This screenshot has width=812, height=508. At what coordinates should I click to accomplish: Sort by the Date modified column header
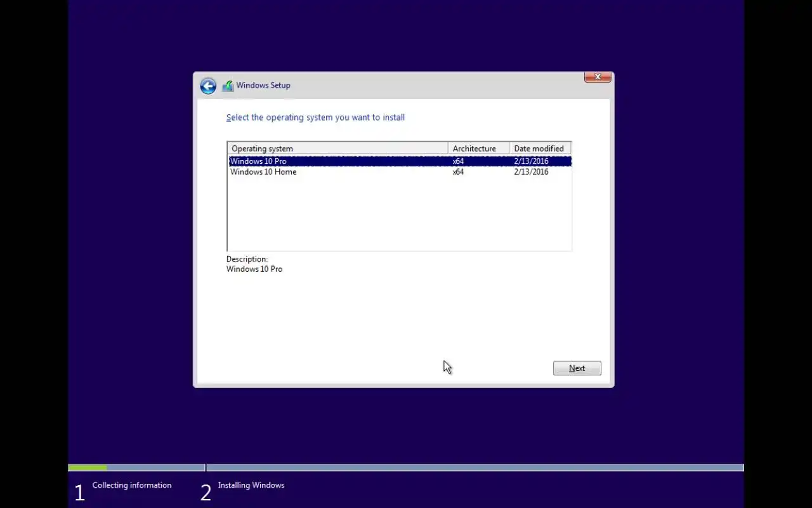pos(540,149)
